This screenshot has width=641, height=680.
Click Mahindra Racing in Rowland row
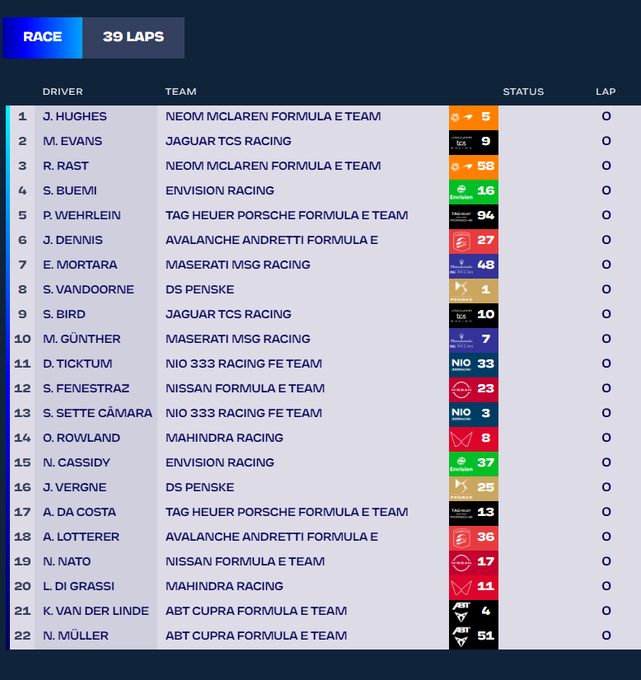coord(224,438)
